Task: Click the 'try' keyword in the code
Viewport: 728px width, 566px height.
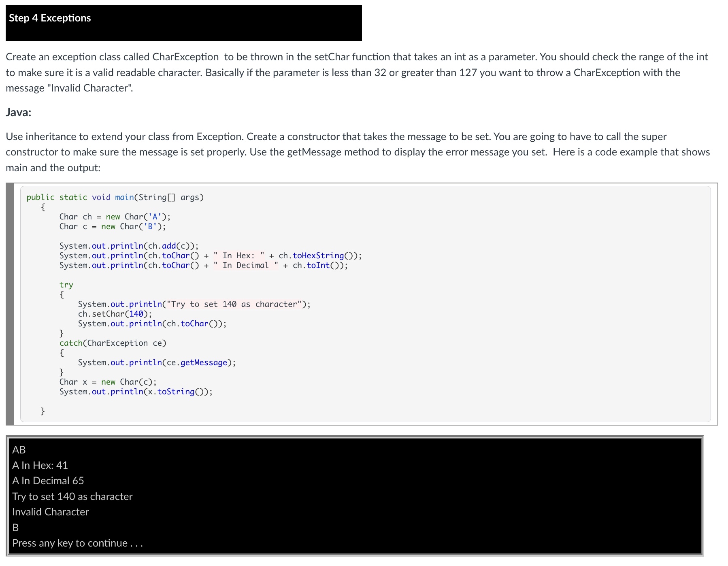Action: 66,285
